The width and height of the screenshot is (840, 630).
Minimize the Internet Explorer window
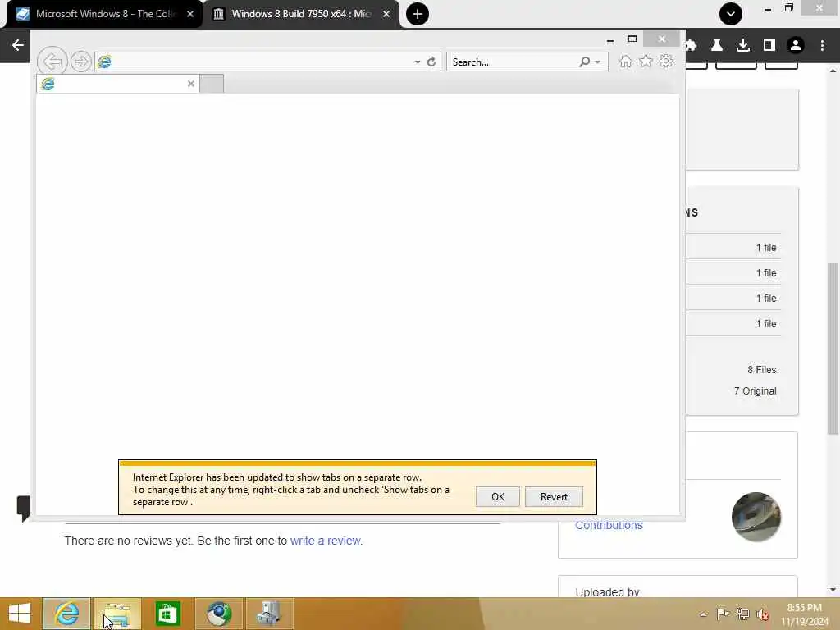[x=610, y=39]
